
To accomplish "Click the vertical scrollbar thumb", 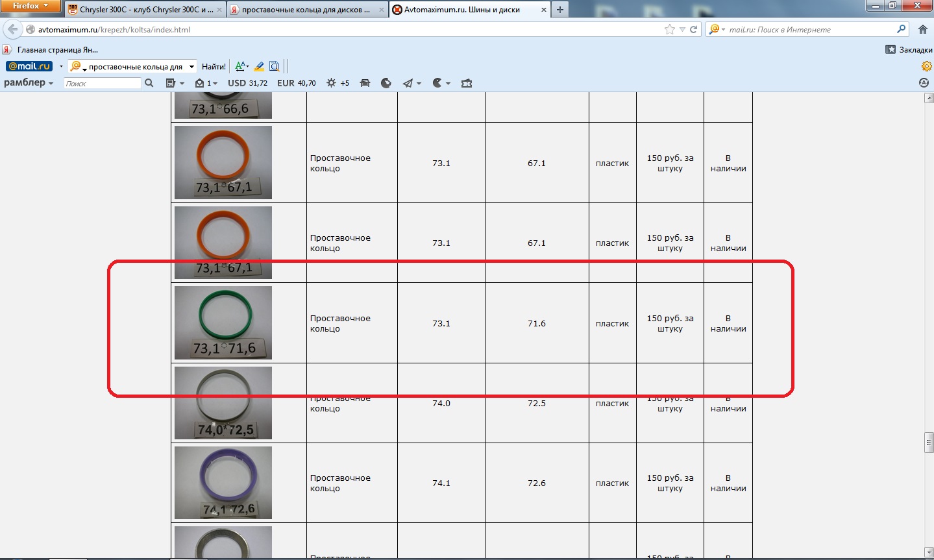I will click(928, 442).
